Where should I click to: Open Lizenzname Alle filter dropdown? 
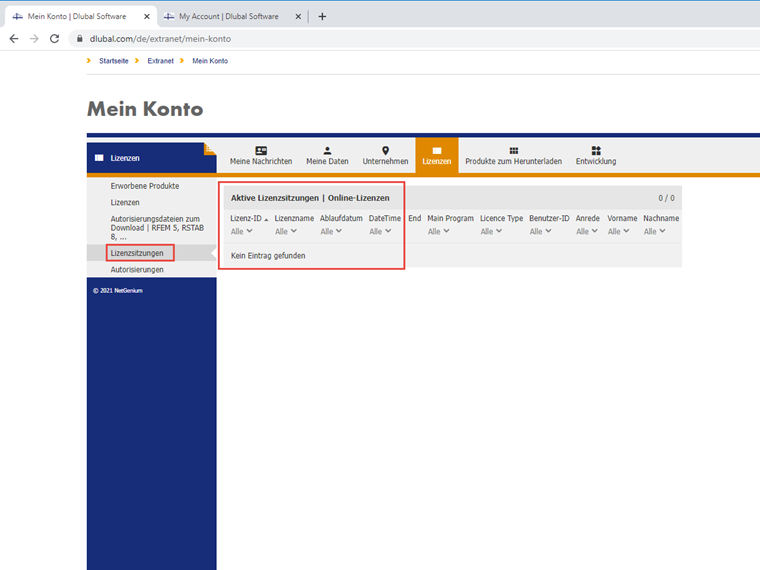tap(286, 232)
